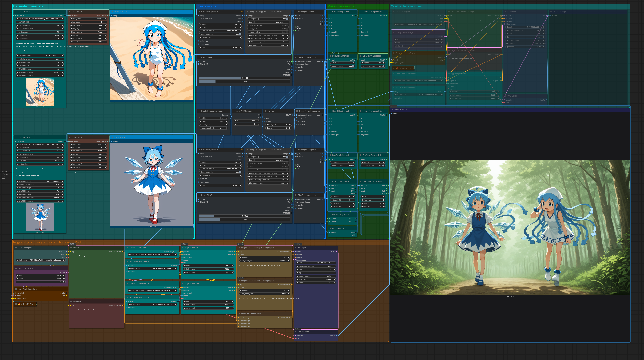Collapse the Combine Conditionings node with its title square
The height and width of the screenshot is (360, 644).
point(239,314)
